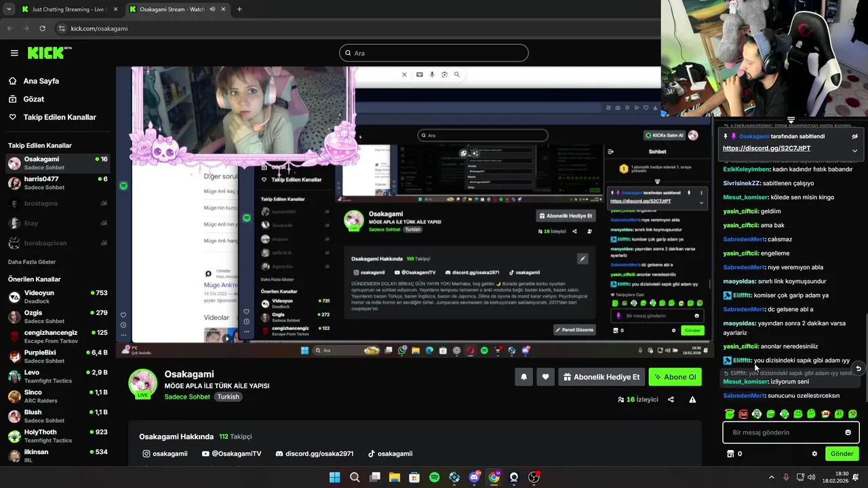Open chat gift shop icon
The image size is (868, 488).
[730, 453]
